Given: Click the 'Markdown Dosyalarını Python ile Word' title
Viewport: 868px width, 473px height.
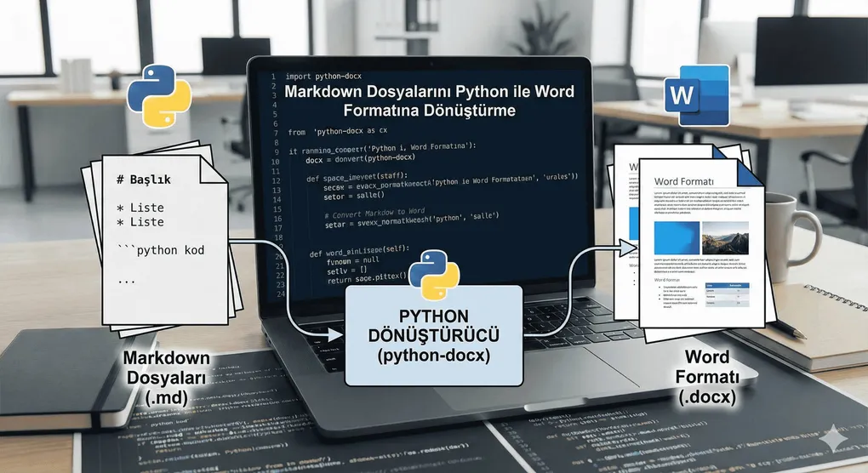Looking at the screenshot, I should 430,92.
